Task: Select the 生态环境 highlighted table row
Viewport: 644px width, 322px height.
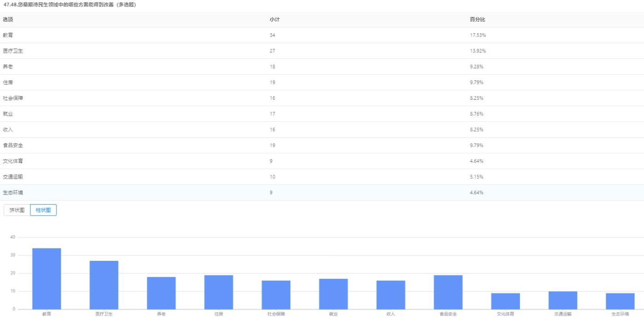Action: (322, 192)
